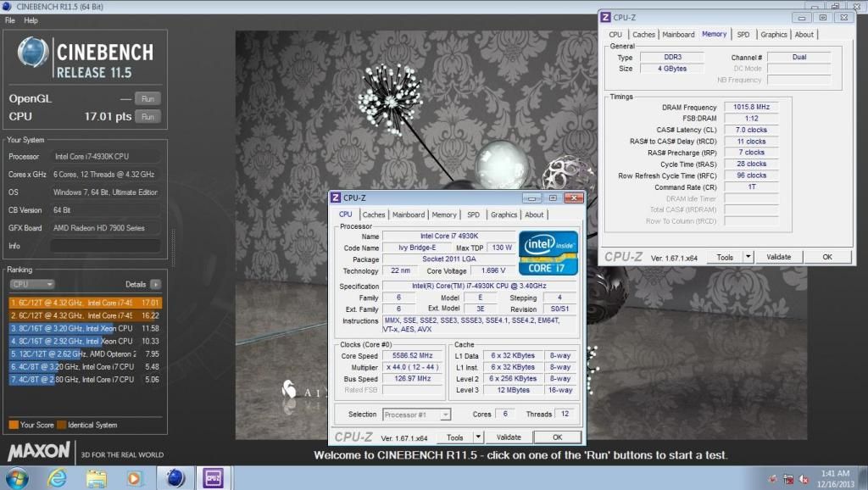The image size is (868, 490).
Task: Open the Processor #1 selection dropdown
Action: [416, 415]
